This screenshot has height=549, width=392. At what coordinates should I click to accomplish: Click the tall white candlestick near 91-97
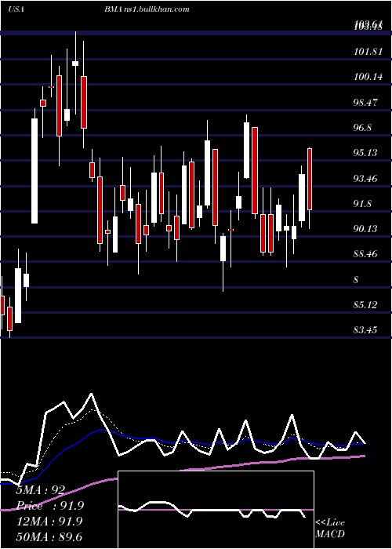point(34,171)
